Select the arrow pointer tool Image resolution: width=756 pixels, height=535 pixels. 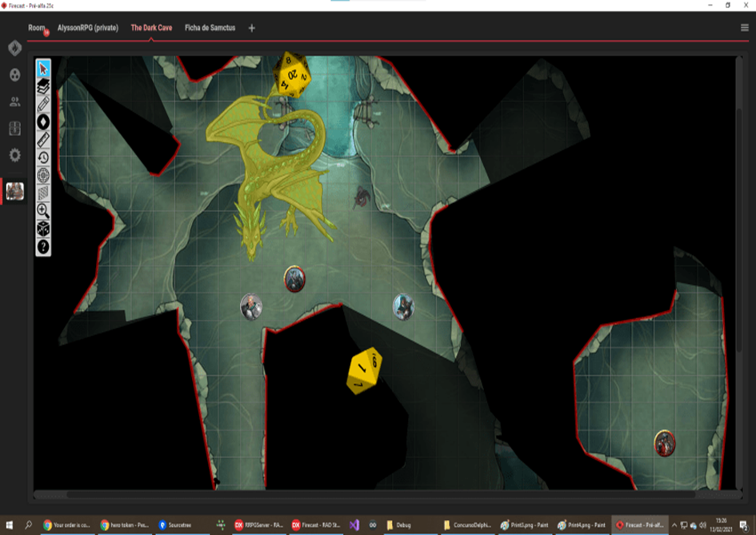(43, 69)
